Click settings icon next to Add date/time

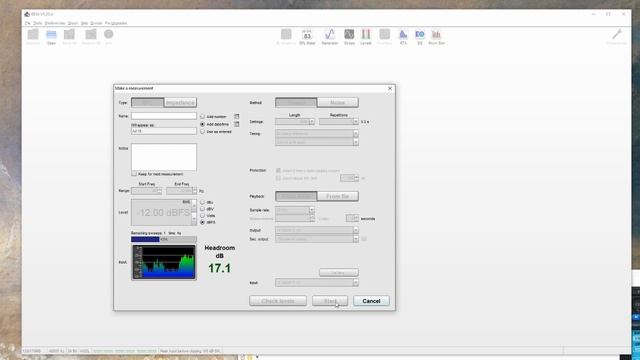click(237, 124)
